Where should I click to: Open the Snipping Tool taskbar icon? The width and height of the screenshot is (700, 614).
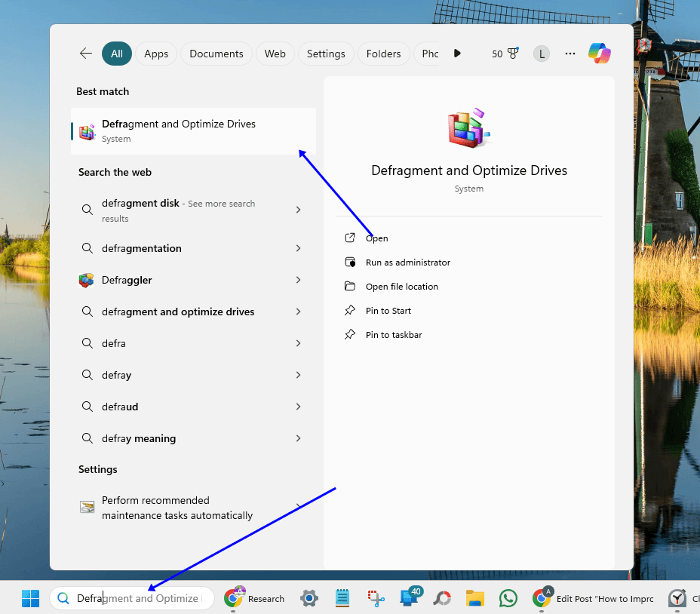(x=376, y=598)
